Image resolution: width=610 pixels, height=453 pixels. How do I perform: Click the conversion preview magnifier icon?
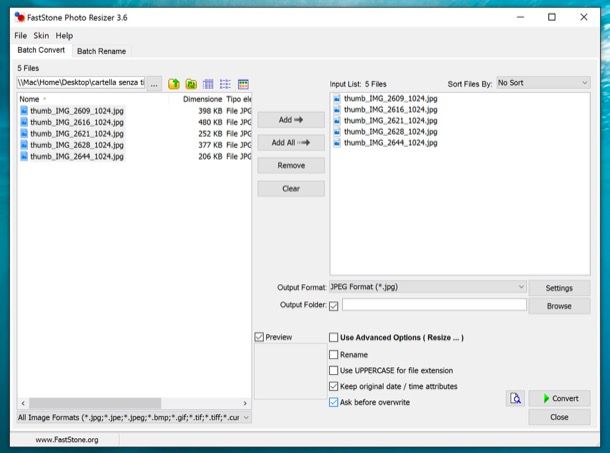tap(515, 399)
